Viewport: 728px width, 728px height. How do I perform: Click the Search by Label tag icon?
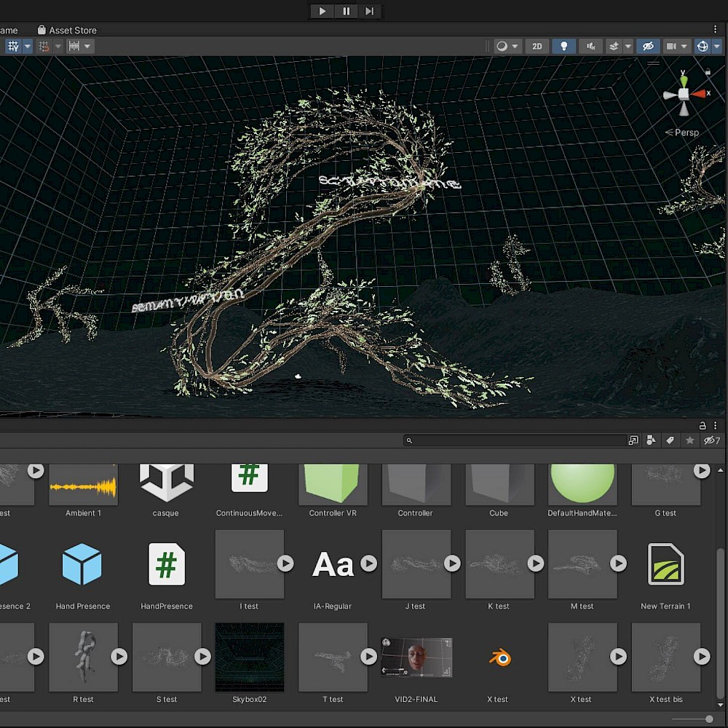[x=670, y=440]
